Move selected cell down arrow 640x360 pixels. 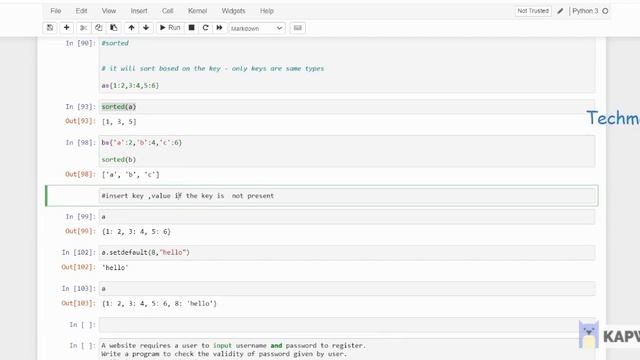tap(146, 28)
